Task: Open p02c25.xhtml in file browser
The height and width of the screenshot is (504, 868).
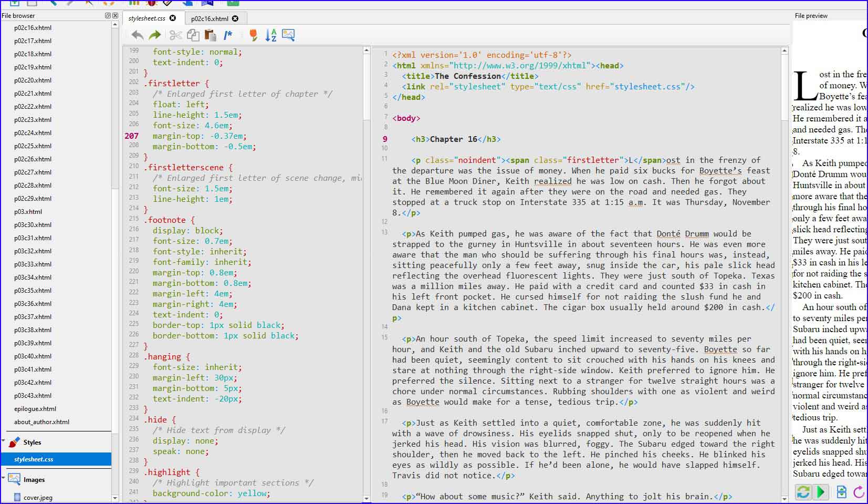Action: coord(33,146)
